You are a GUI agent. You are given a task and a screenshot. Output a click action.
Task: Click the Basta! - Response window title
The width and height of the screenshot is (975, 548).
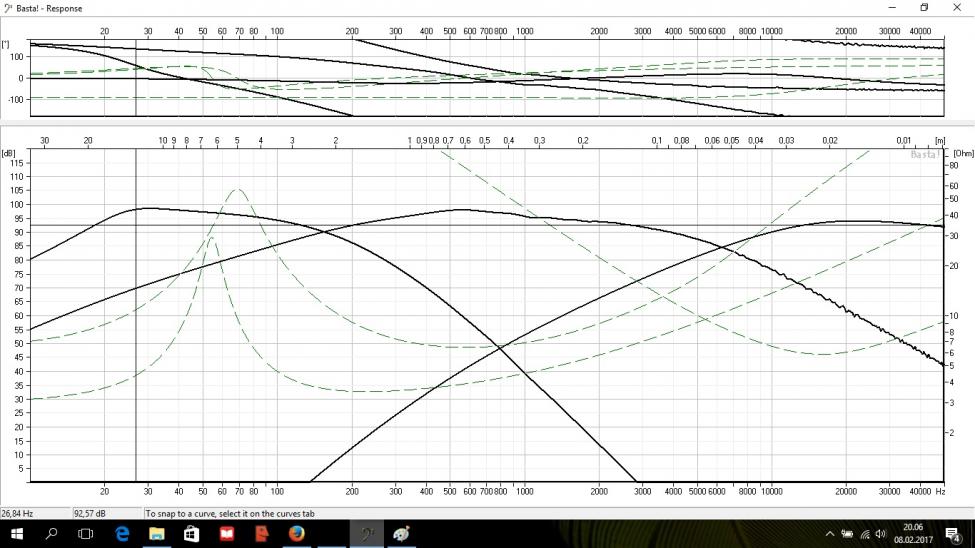[x=49, y=8]
